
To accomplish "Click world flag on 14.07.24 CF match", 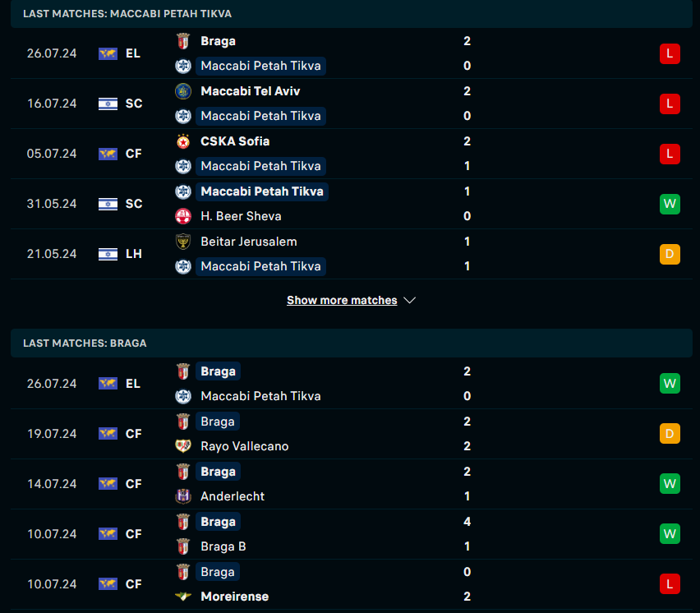I will click(x=108, y=483).
